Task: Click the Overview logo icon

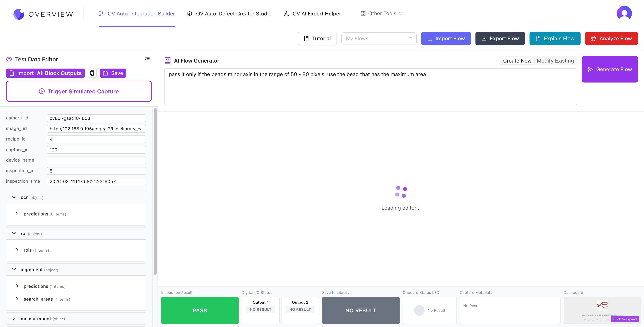Action: [x=19, y=14]
